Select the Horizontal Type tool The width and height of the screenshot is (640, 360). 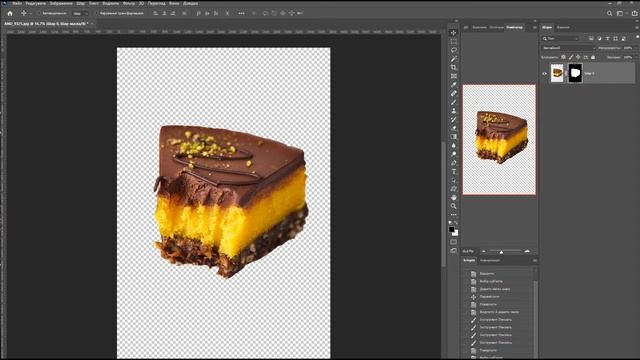(453, 171)
